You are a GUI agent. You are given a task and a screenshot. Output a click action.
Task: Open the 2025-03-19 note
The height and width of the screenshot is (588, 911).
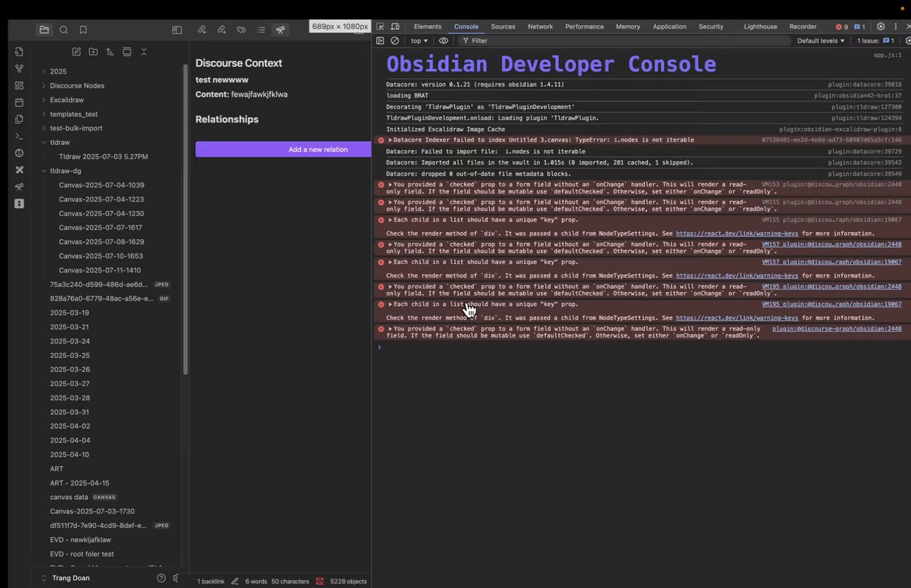(70, 313)
